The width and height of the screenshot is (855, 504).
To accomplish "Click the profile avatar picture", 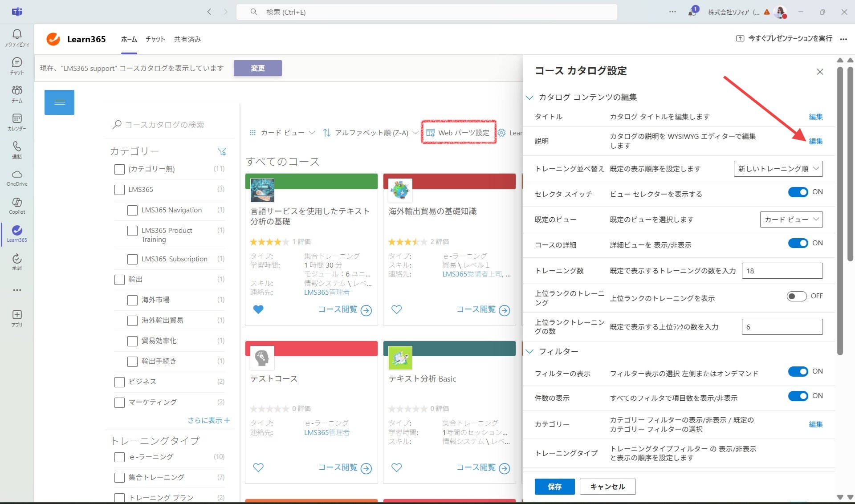I will pyautogui.click(x=780, y=12).
